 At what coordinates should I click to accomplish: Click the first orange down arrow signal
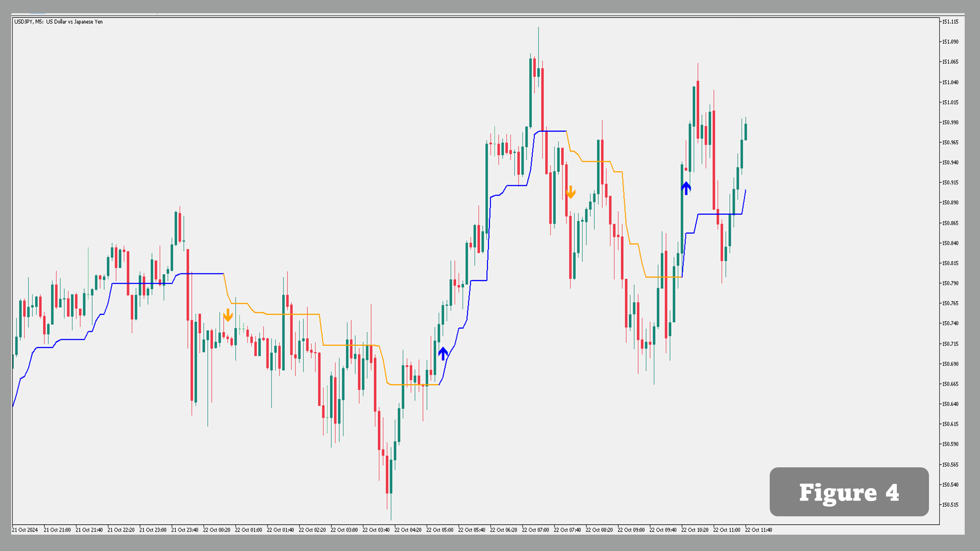click(228, 315)
